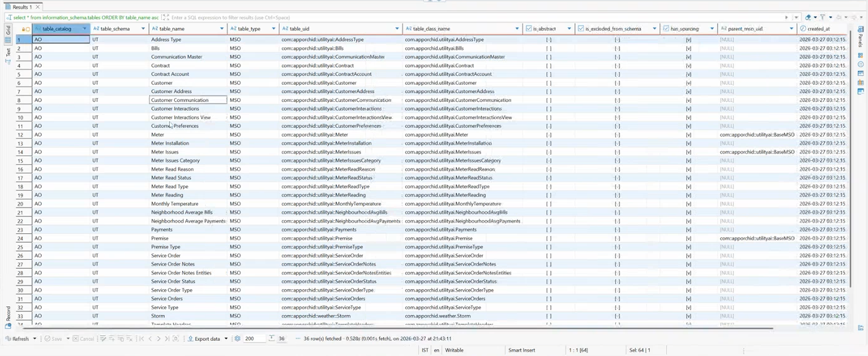Open the is_abstract column filter dropdown
868x356 pixels.
pyautogui.click(x=569, y=29)
